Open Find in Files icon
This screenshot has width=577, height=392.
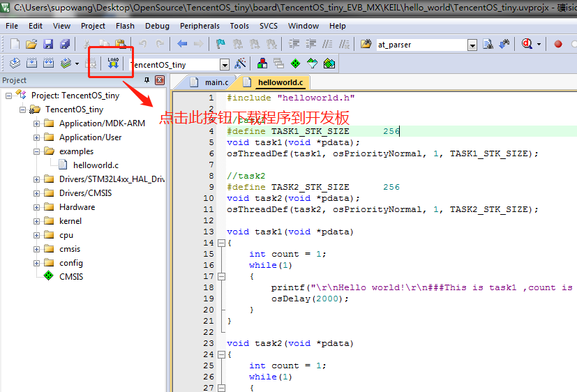click(366, 44)
